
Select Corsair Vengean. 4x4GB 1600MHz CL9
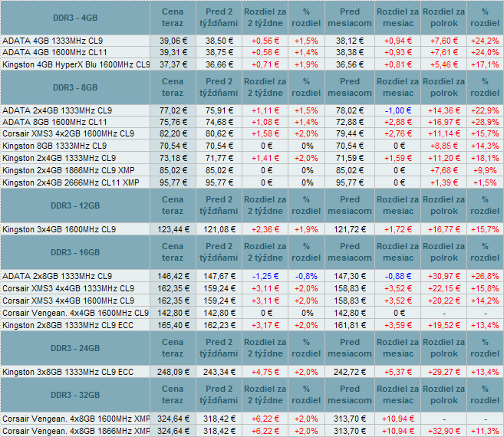[x=75, y=313]
